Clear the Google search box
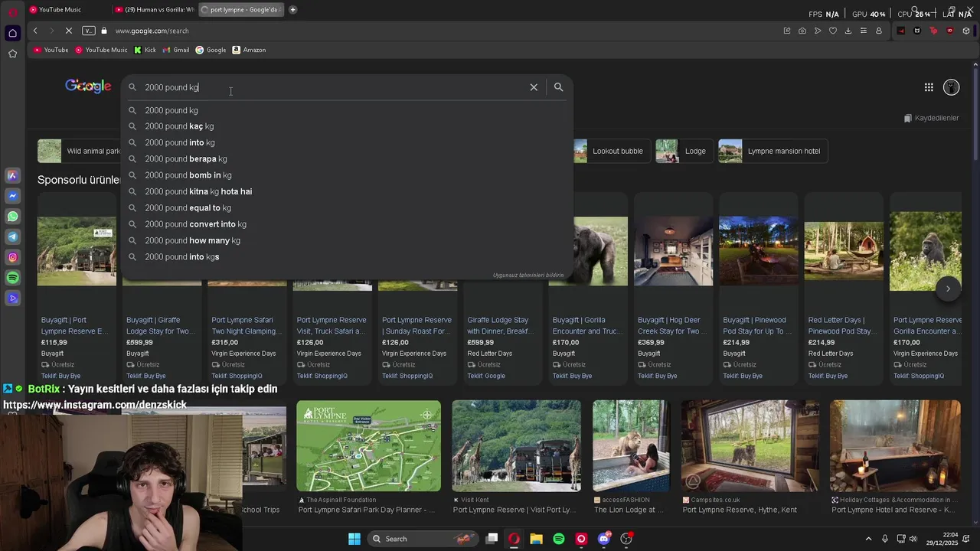Image resolution: width=980 pixels, height=551 pixels. (x=534, y=87)
